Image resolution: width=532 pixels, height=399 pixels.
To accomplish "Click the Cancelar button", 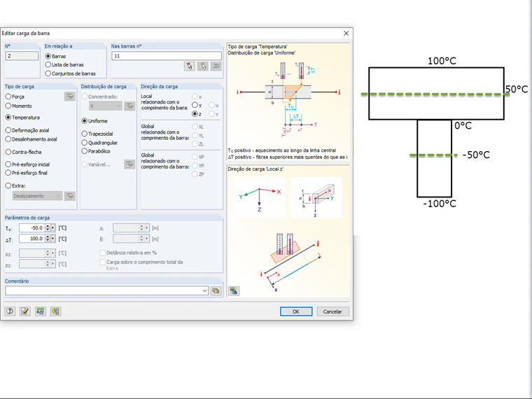I will tap(332, 311).
